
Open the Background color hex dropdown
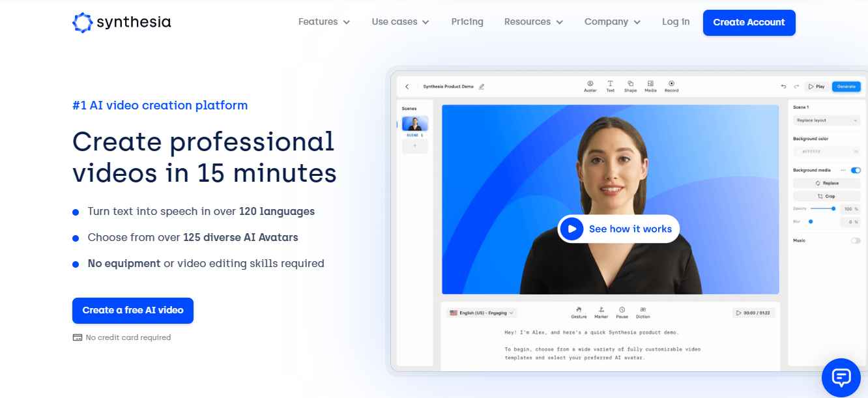827,152
